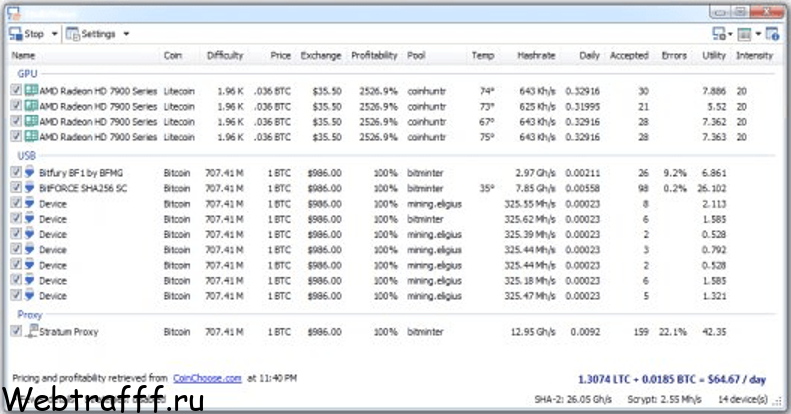Screen dimensions: 791x414
Task: Click the Stop button label
Action: [34, 34]
